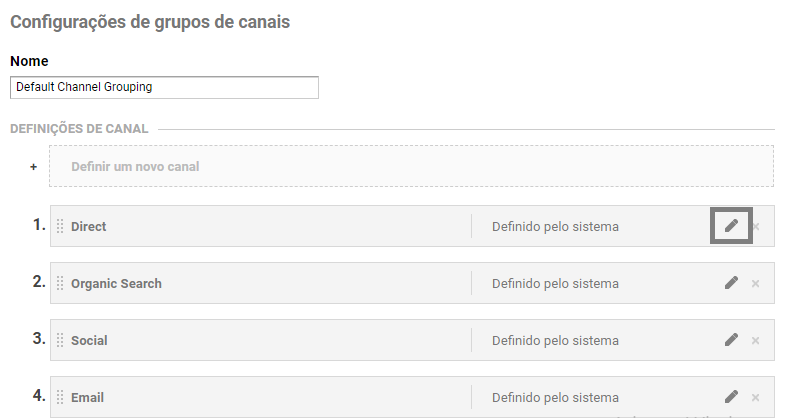Delete the Organic Search channel X icon
796x418 pixels.
[756, 284]
